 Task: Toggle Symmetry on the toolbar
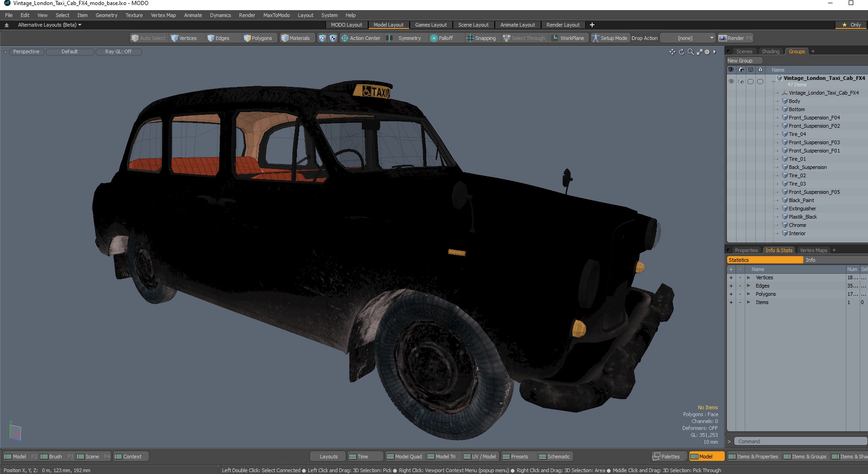coord(405,38)
